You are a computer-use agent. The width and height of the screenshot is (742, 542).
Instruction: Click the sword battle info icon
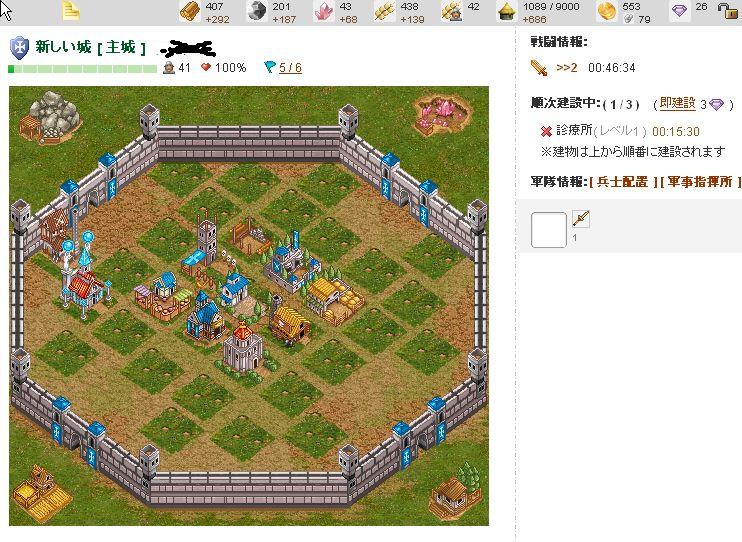click(x=539, y=68)
